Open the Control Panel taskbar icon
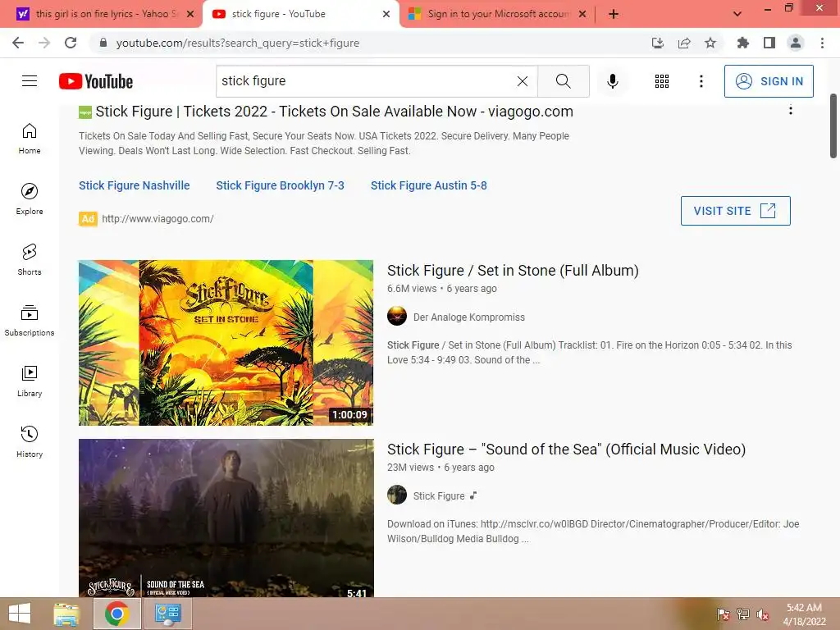840x630 pixels. pyautogui.click(x=167, y=614)
